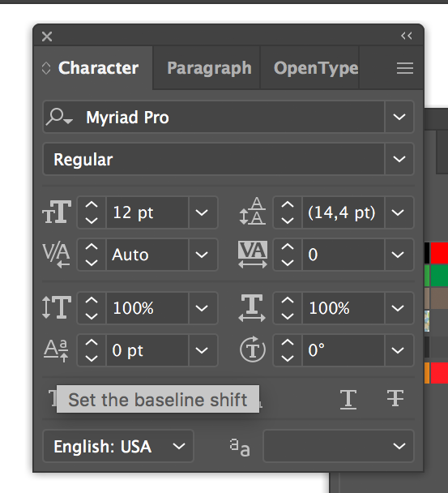
Task: Click the tracking value field showing 0
Action: (343, 255)
